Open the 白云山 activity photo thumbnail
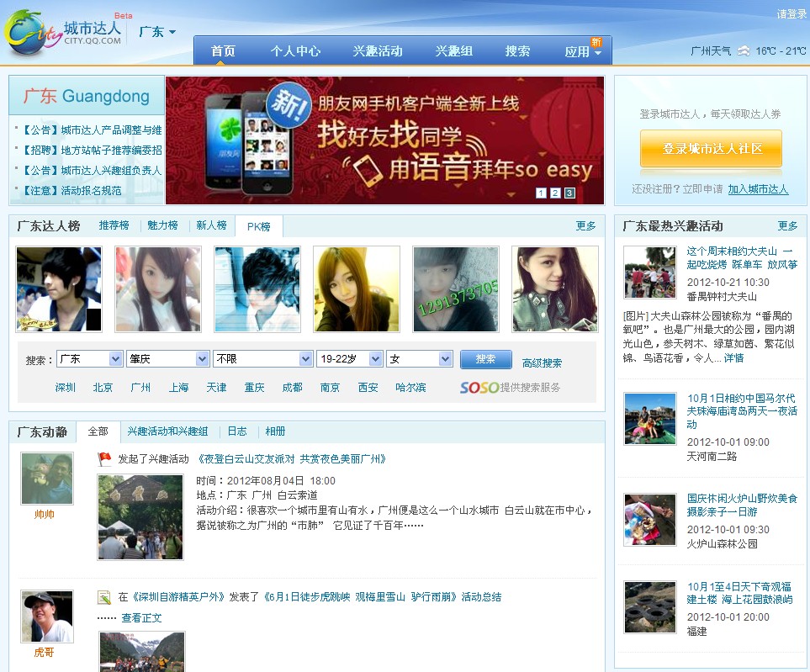This screenshot has height=672, width=810. pyautogui.click(x=140, y=517)
